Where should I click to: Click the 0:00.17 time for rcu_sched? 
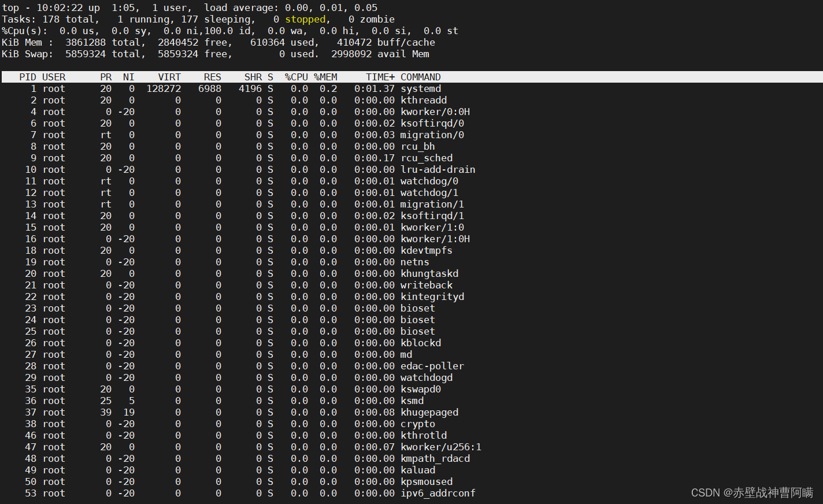(375, 158)
